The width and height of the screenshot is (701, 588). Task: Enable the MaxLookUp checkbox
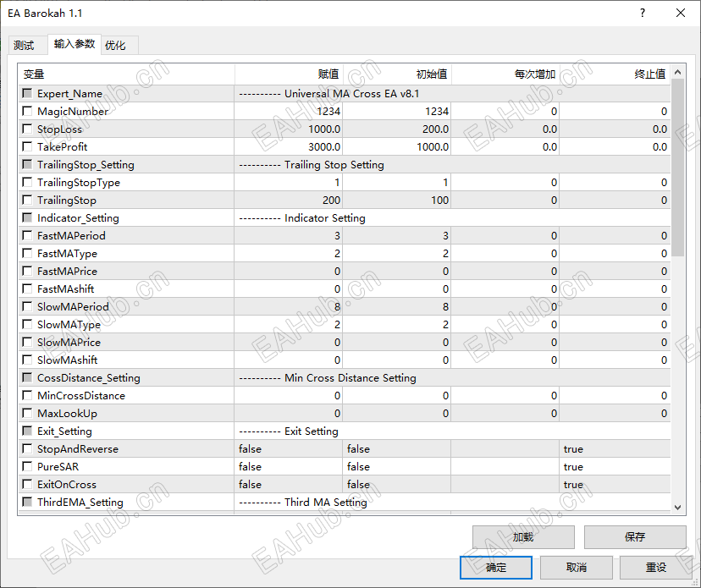(27, 413)
